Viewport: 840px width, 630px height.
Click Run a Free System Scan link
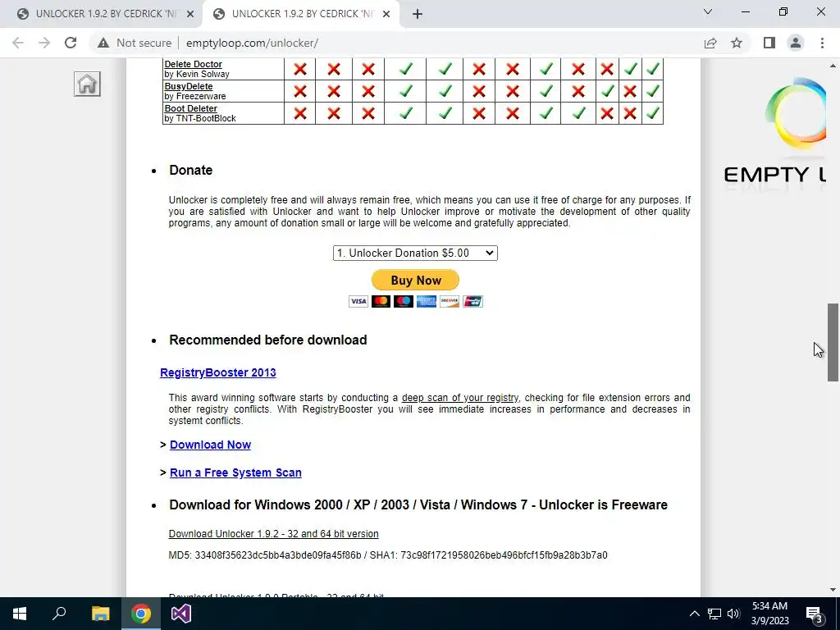[x=235, y=472]
